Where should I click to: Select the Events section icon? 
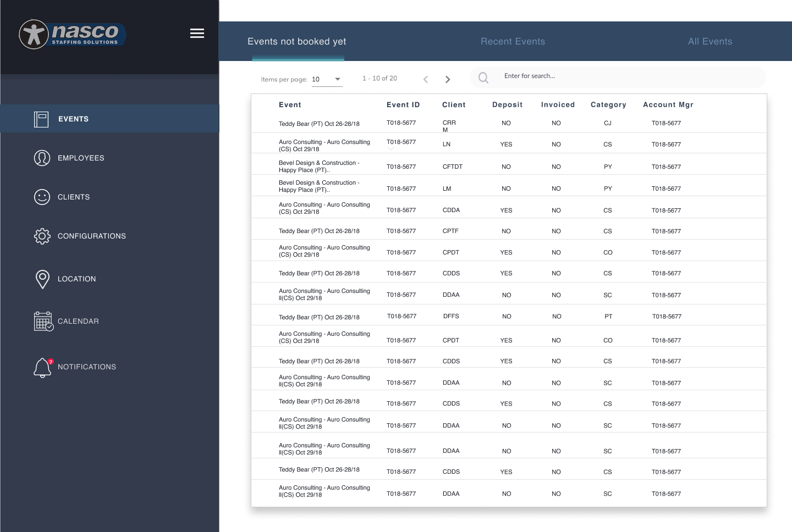coord(41,119)
